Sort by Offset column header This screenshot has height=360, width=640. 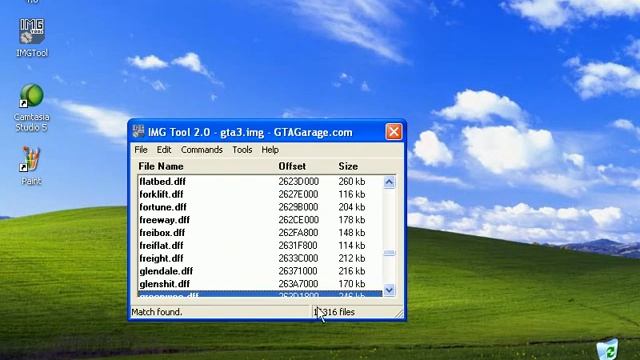click(292, 167)
